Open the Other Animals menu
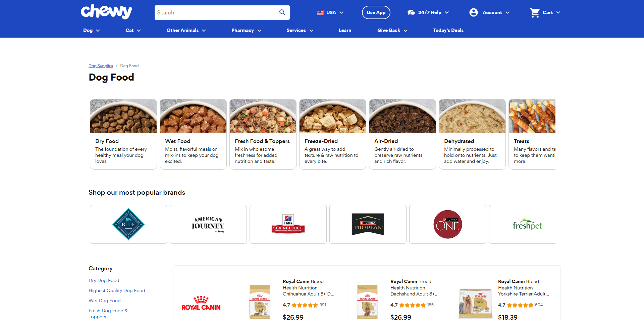Viewport: 644px width, 320px height. (182, 30)
